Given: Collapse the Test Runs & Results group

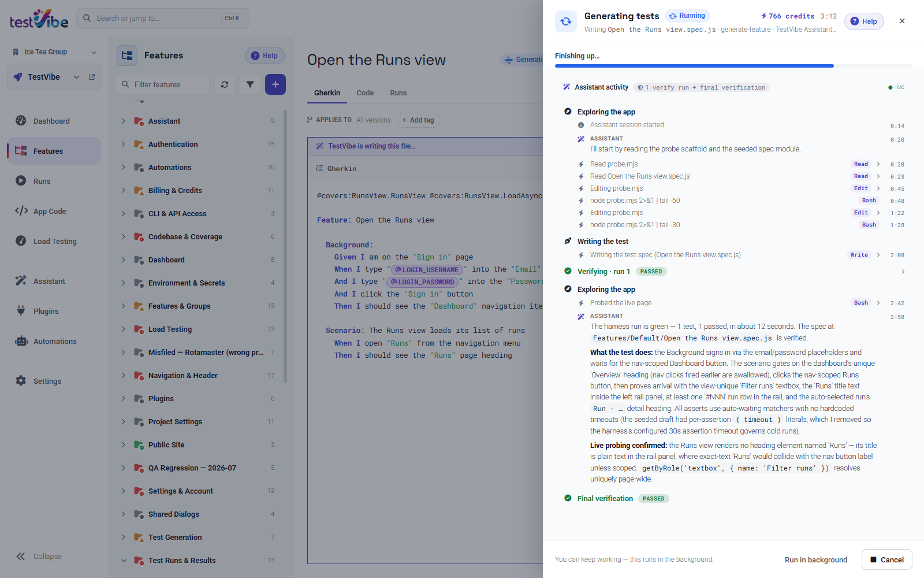Looking at the screenshot, I should pyautogui.click(x=124, y=560).
